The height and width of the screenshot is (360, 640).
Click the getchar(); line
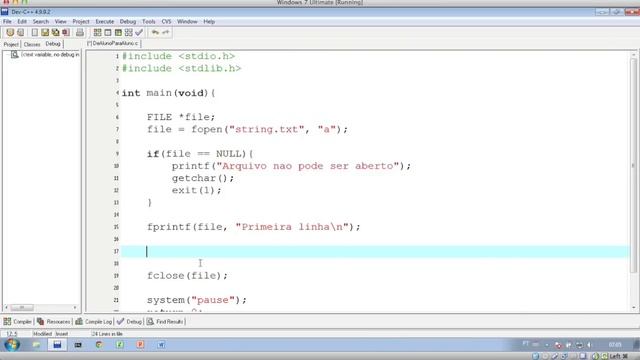pyautogui.click(x=203, y=178)
